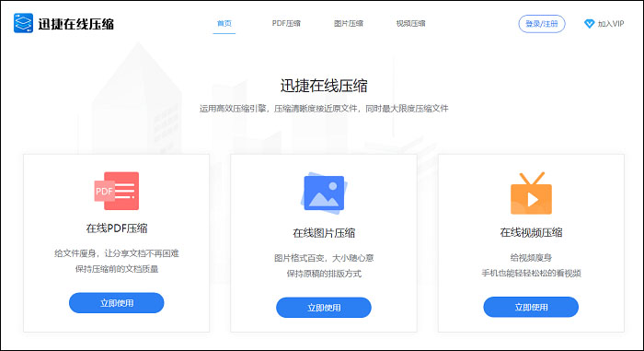644x351 pixels.
Task: Click the VIP diamond icon
Action: click(589, 24)
